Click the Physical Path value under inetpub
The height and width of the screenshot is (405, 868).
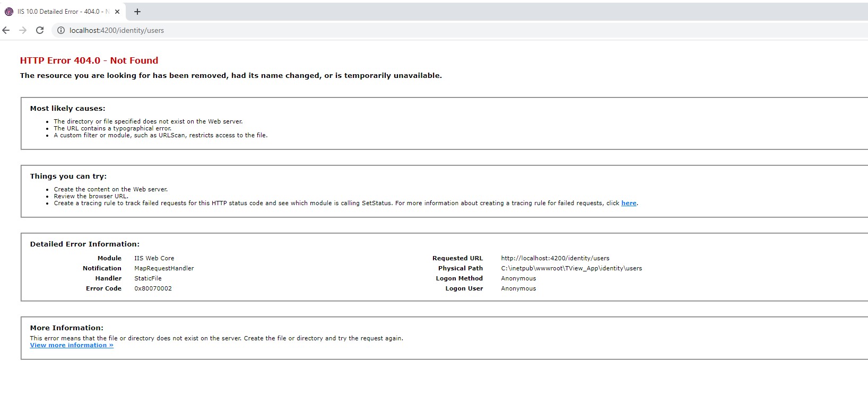571,268
